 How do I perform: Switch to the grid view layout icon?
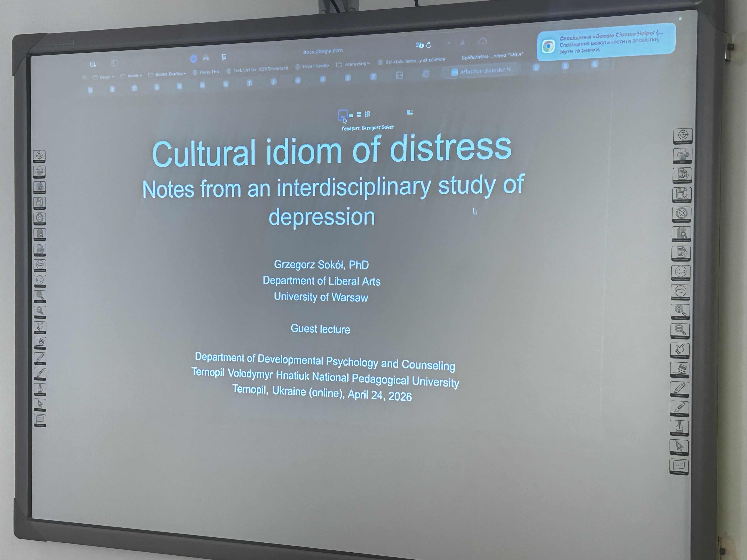(x=367, y=114)
